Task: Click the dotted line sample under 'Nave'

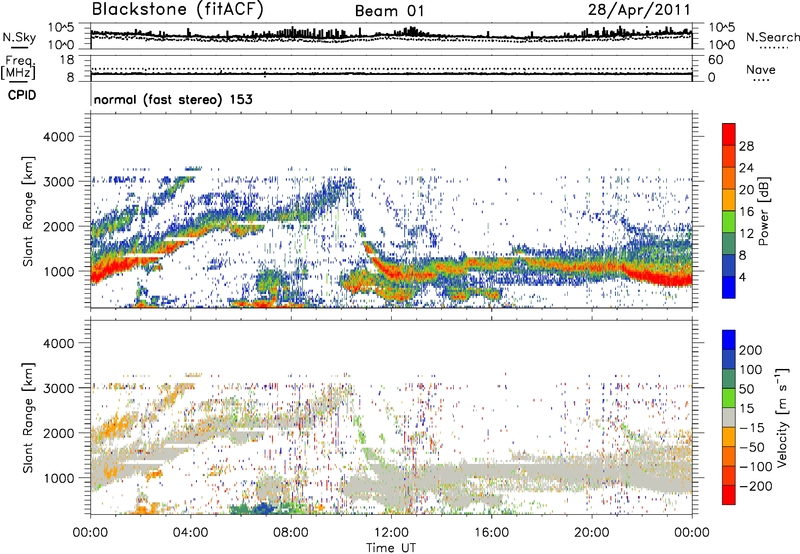Action: coord(761,80)
